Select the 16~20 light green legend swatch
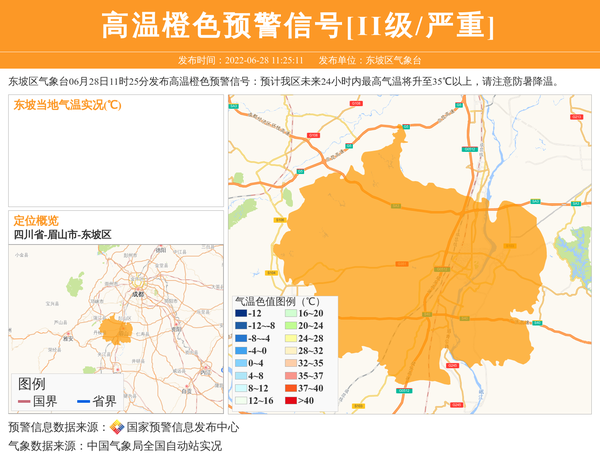Image resolution: width=600 pixels, height=471 pixels. point(291,314)
